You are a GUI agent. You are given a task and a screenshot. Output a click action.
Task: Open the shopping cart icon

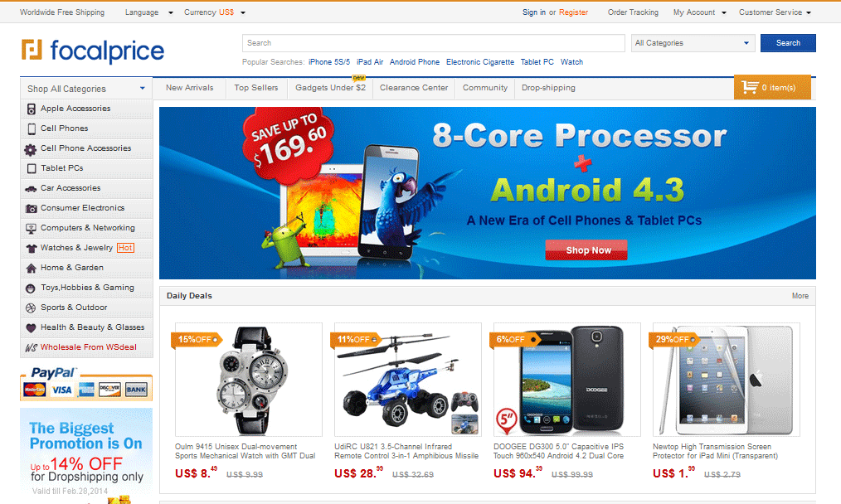click(x=749, y=87)
